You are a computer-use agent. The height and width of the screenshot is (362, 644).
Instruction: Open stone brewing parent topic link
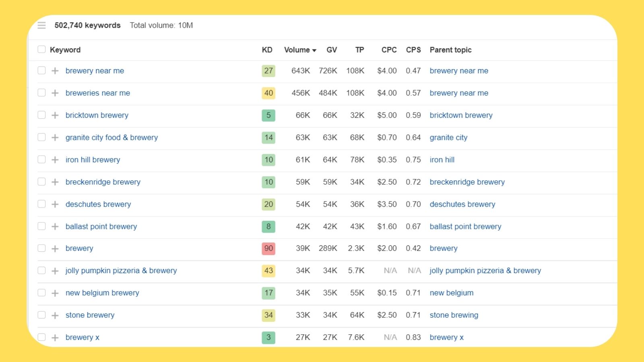click(x=454, y=315)
